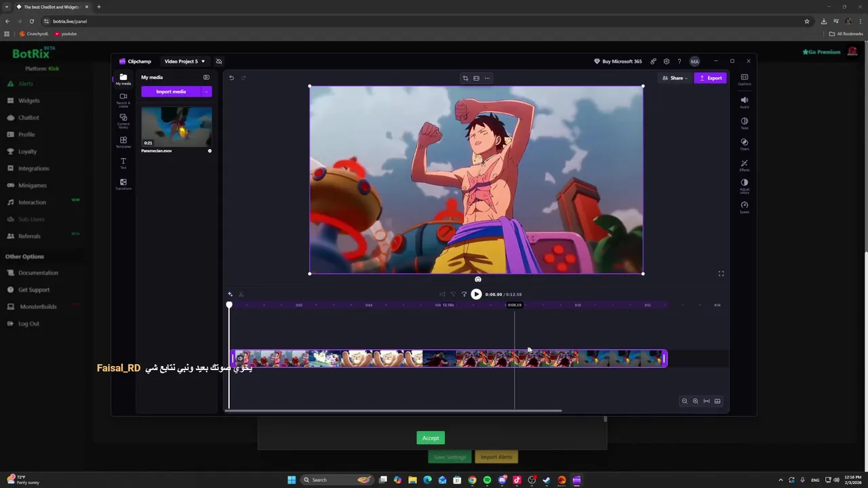Click Buy Microsoft 365
This screenshot has width=868, height=488.
618,62
